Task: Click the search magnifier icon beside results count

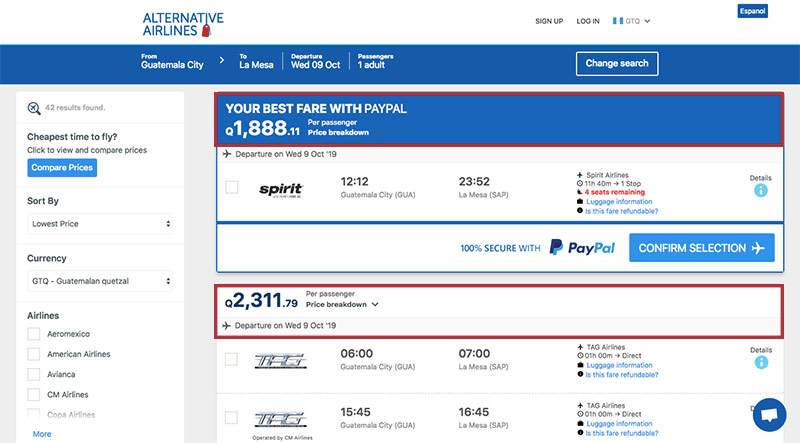Action: pyautogui.click(x=34, y=108)
